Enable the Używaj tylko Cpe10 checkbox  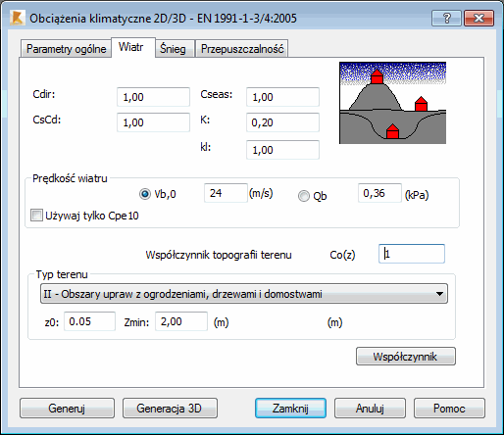point(36,216)
